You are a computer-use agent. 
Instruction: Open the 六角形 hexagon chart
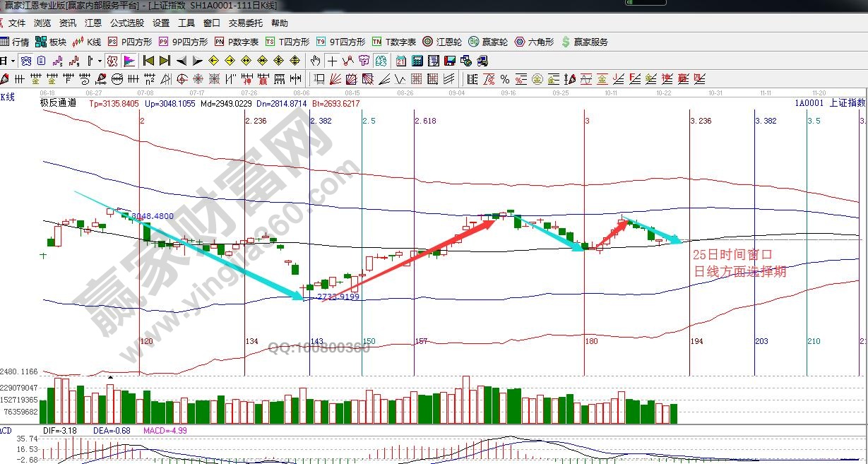(x=536, y=42)
